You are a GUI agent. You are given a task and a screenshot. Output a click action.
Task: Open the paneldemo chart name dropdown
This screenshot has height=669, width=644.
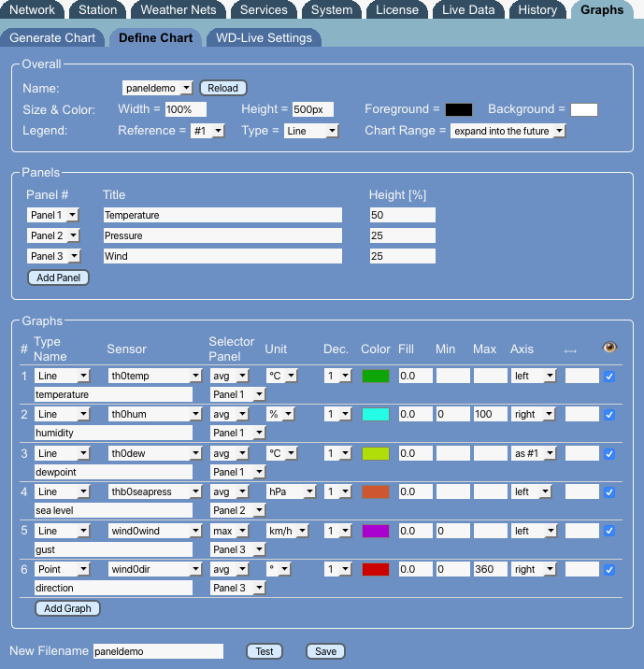[157, 88]
